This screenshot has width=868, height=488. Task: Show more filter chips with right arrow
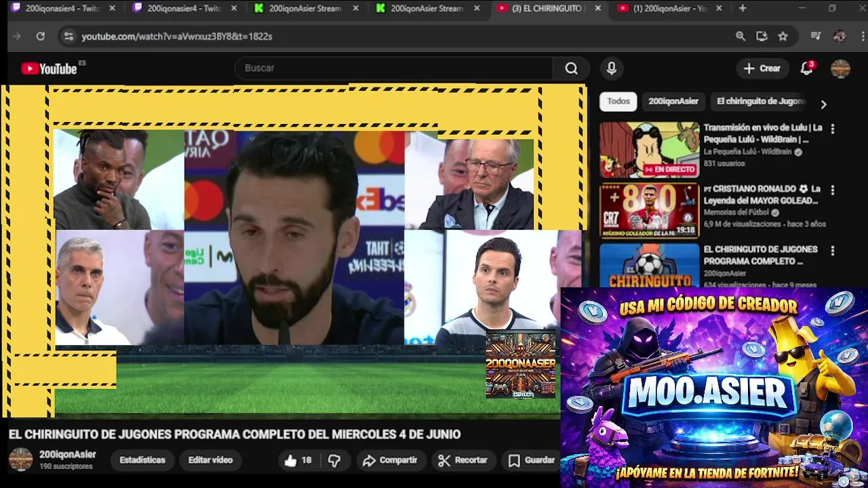click(x=823, y=104)
